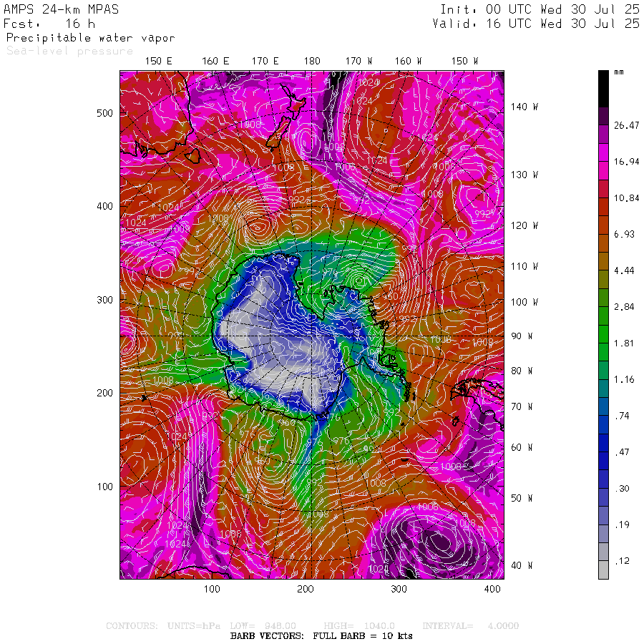Click the "Precipitable water vapor" field label
Image resolution: width=644 pixels, height=644 pixels.
tap(91, 38)
